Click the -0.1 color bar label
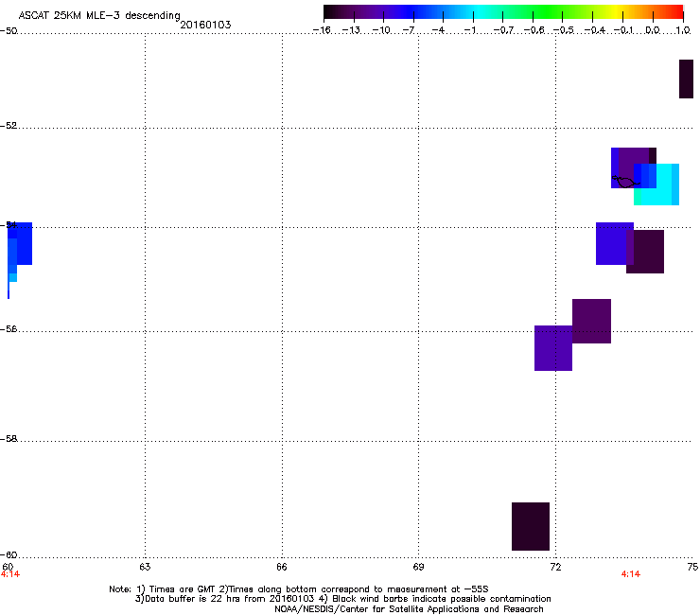700x615 pixels. (x=623, y=30)
